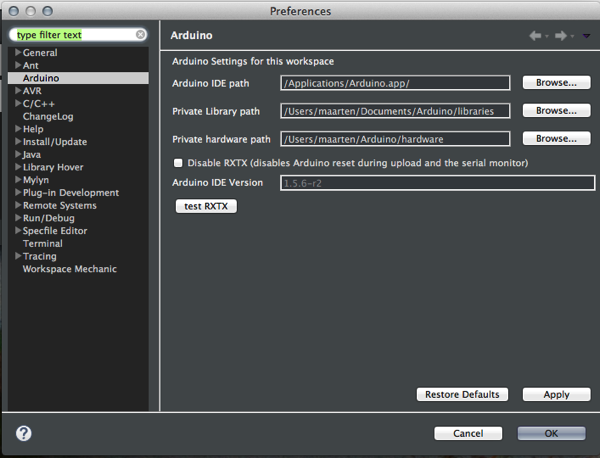Expand the Plug-in Development node

[x=18, y=192]
